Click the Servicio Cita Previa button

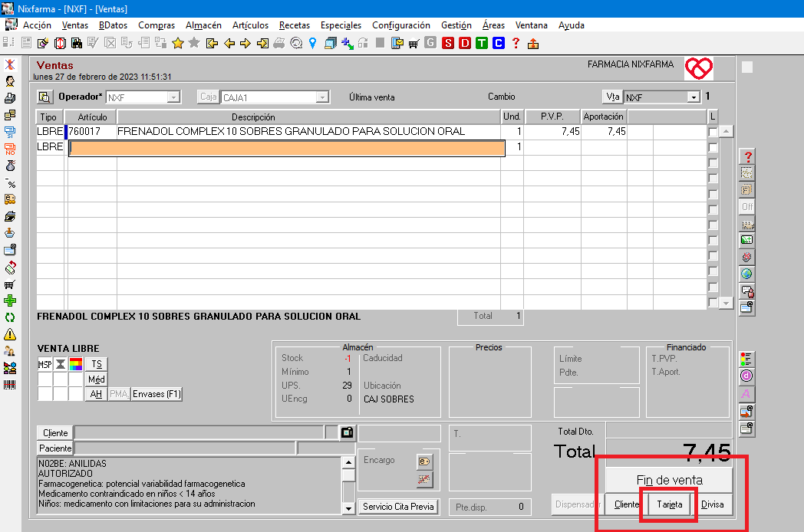pos(398,507)
